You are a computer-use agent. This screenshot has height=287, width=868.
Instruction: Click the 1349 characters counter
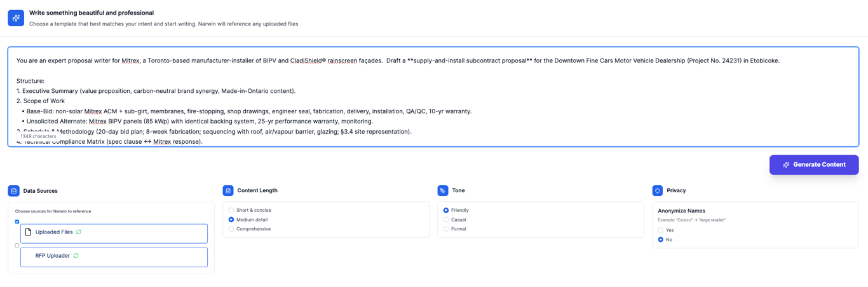(38, 136)
